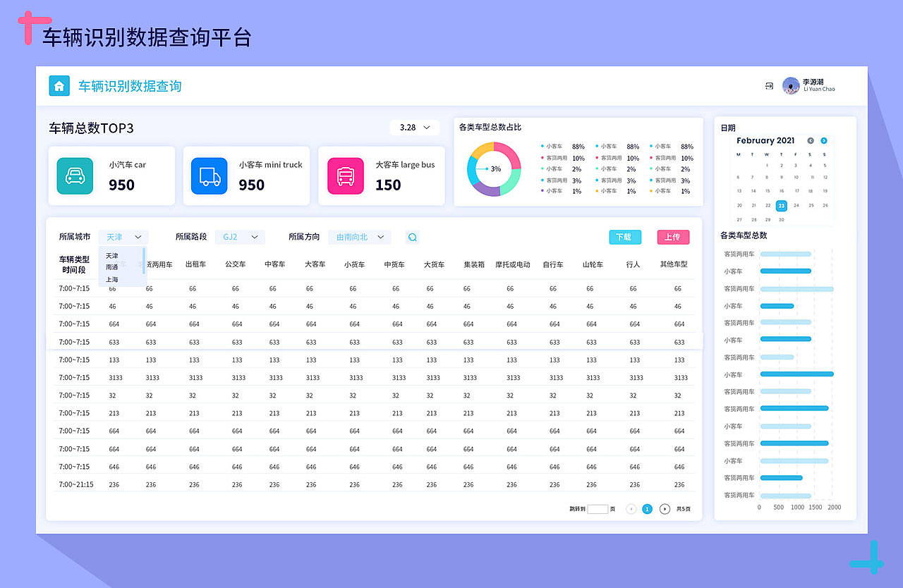903x588 pixels.
Task: Select the 中客车 column header in the table
Action: [x=274, y=264]
